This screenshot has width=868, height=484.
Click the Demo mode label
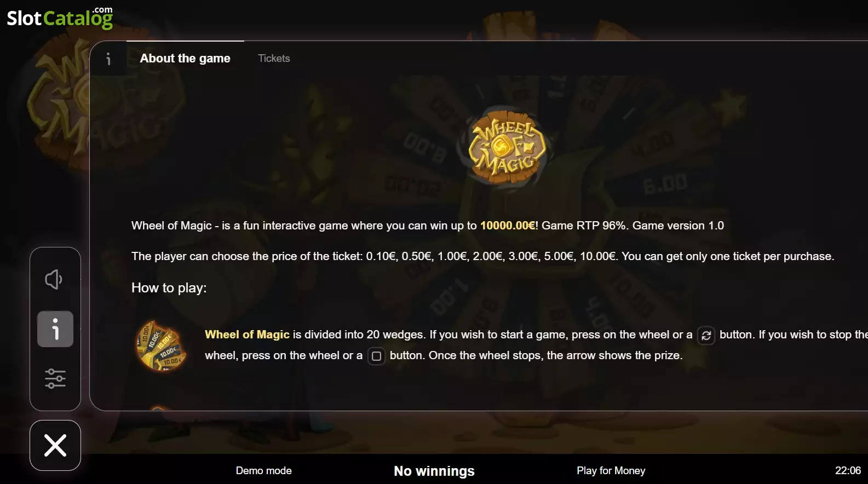[x=263, y=470]
